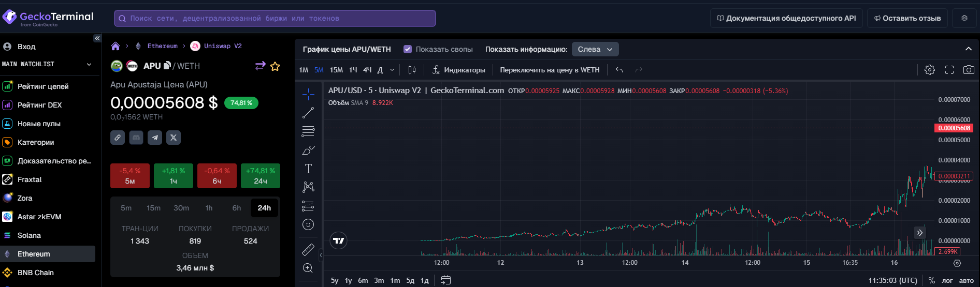The image size is (980, 287).
Task: Open the Ethereum breadcrumb link
Action: (x=163, y=46)
